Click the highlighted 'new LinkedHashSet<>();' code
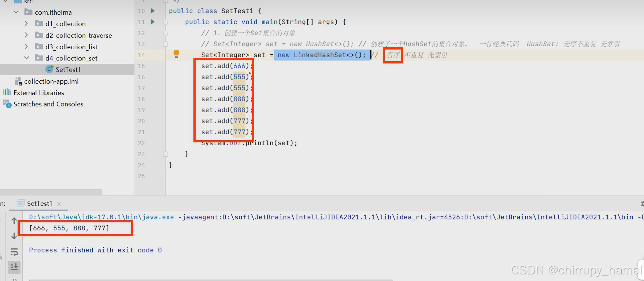 click(322, 55)
